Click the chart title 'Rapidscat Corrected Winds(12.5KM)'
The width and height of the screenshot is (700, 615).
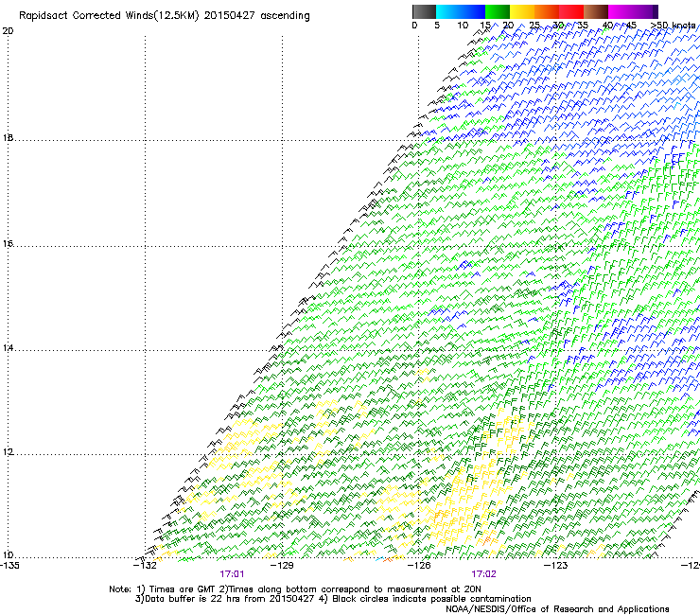click(x=109, y=16)
